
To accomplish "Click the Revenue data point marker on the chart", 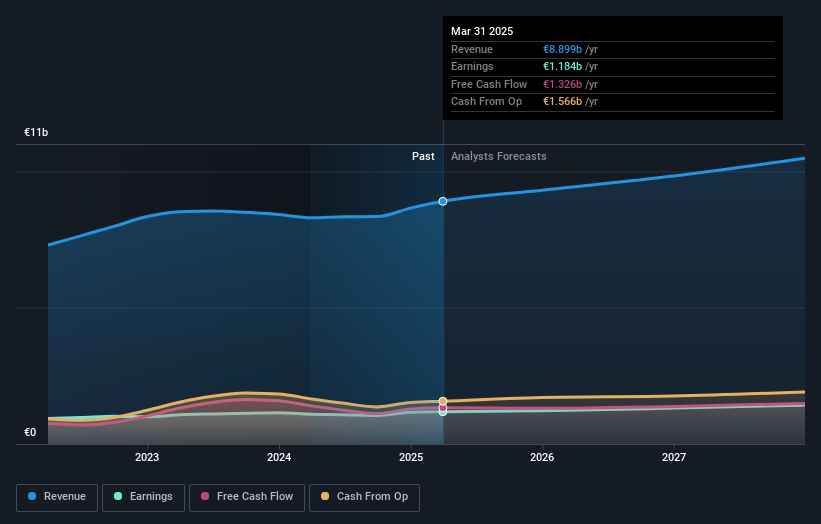I will click(x=443, y=202).
